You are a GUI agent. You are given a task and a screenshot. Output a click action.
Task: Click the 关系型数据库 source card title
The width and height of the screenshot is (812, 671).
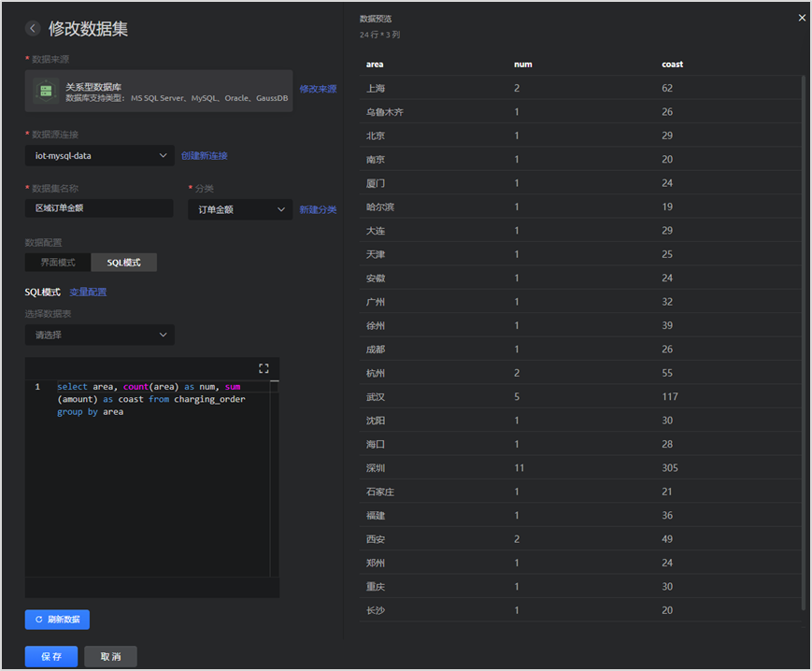pos(93,87)
